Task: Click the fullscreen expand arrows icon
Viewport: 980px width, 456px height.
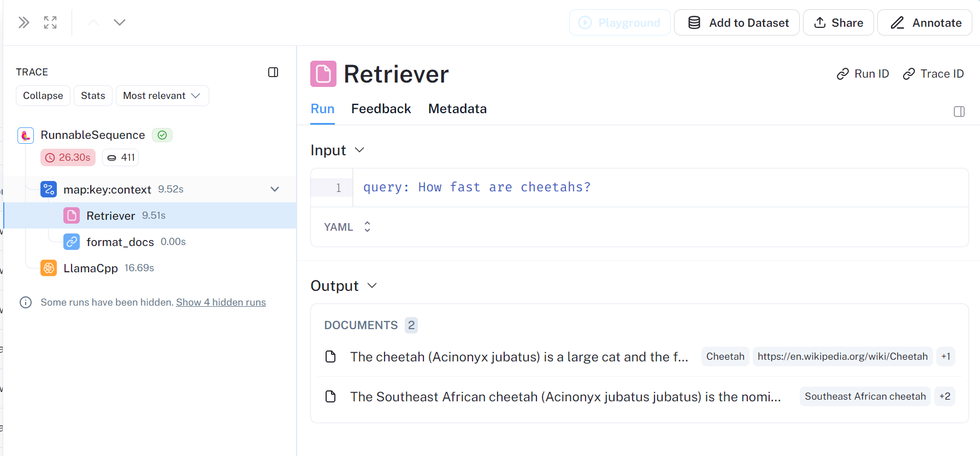Action: click(x=50, y=22)
